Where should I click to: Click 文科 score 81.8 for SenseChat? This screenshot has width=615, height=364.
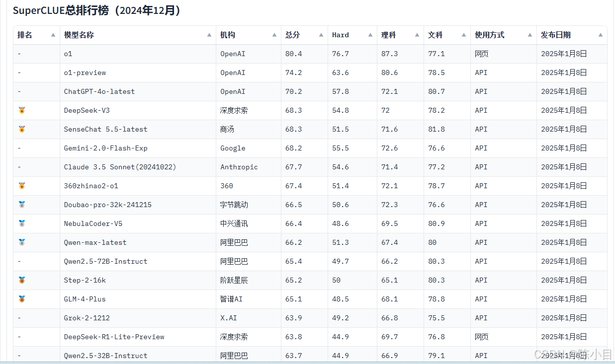point(437,129)
